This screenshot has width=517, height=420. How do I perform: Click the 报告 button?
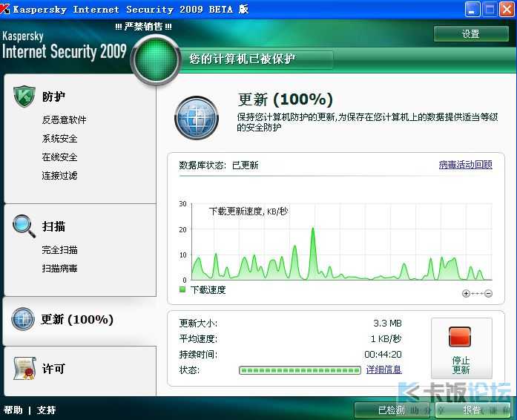[472, 410]
